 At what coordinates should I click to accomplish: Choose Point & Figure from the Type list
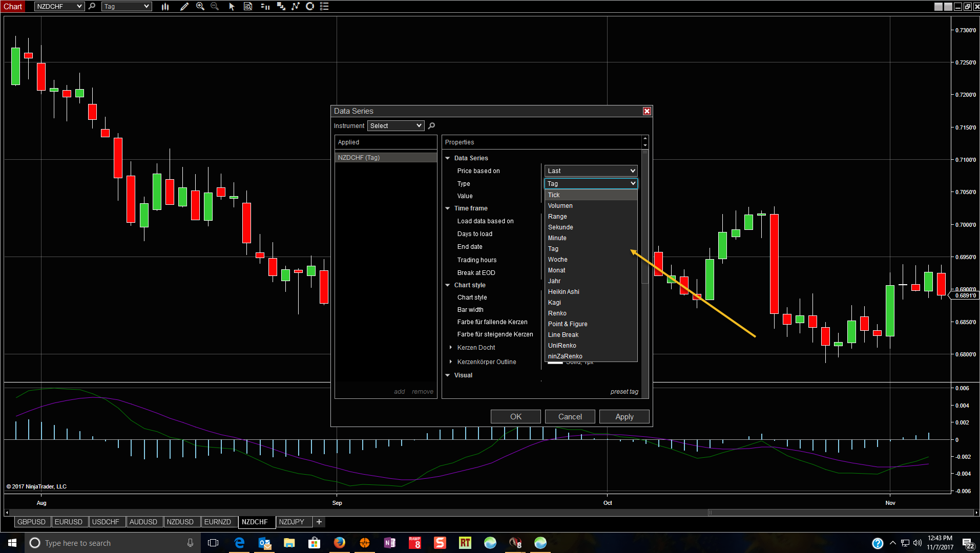pos(591,324)
